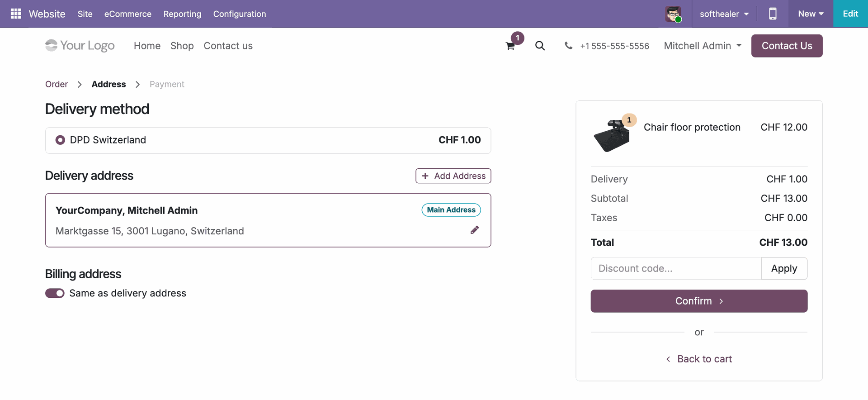This screenshot has height=400, width=868.
Task: Open the apps grid menu icon
Action: [16, 14]
